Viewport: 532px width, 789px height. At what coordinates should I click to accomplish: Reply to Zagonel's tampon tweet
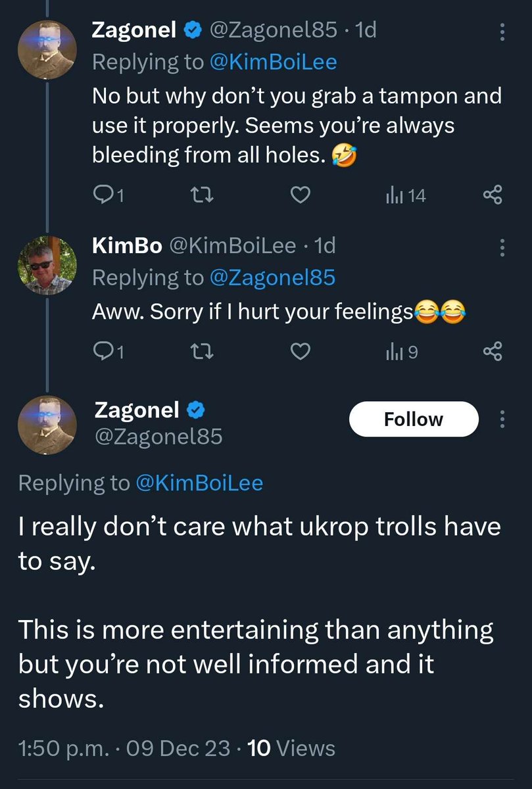click(104, 195)
